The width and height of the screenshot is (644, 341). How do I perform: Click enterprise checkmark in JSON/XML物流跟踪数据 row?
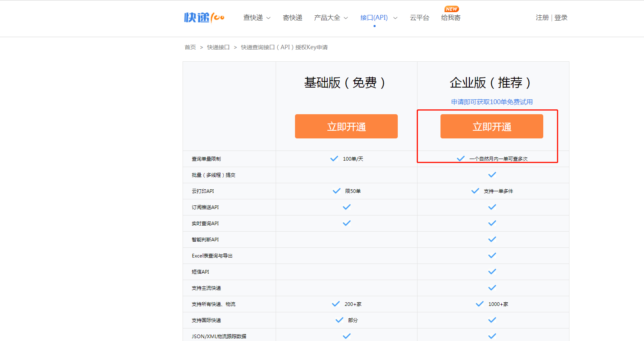click(x=492, y=336)
